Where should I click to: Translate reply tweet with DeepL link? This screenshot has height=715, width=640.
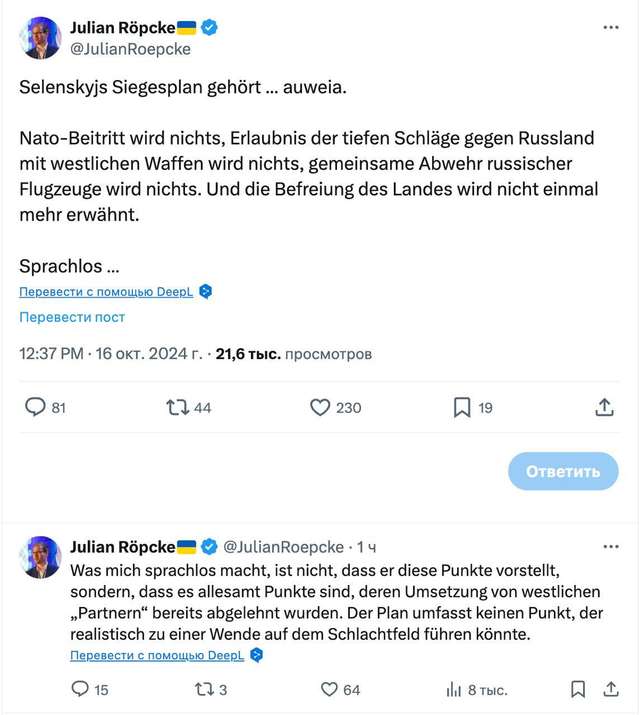pos(157,656)
